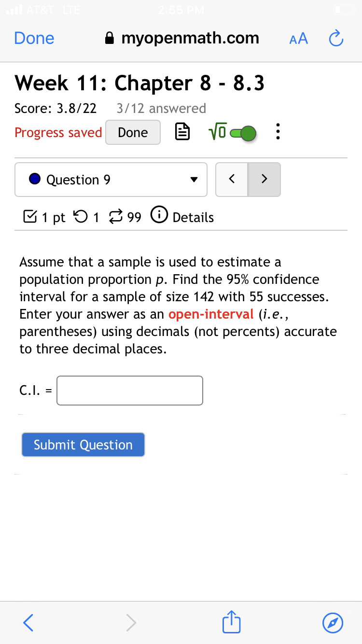Go back with the left question chevron

click(x=232, y=179)
